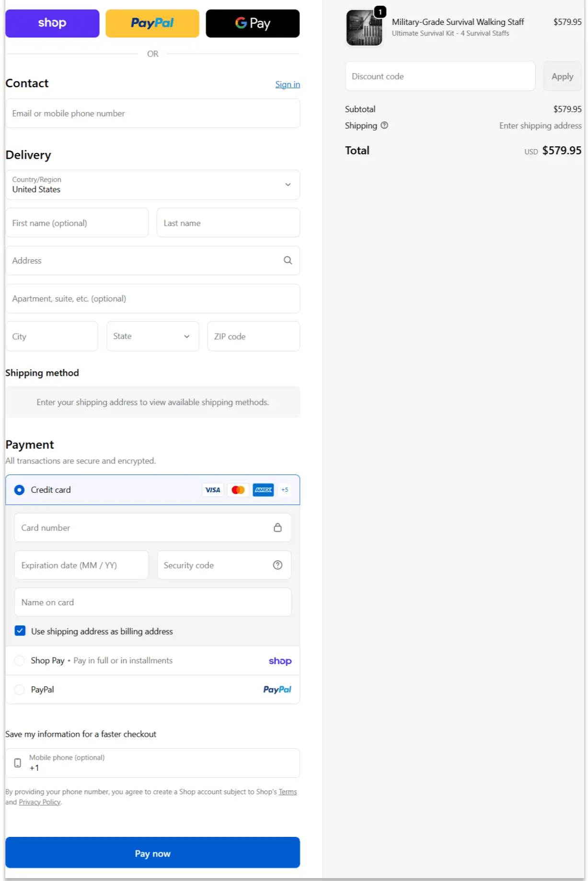Image resolution: width=588 pixels, height=881 pixels.
Task: Focus the Last name field
Action: click(228, 222)
